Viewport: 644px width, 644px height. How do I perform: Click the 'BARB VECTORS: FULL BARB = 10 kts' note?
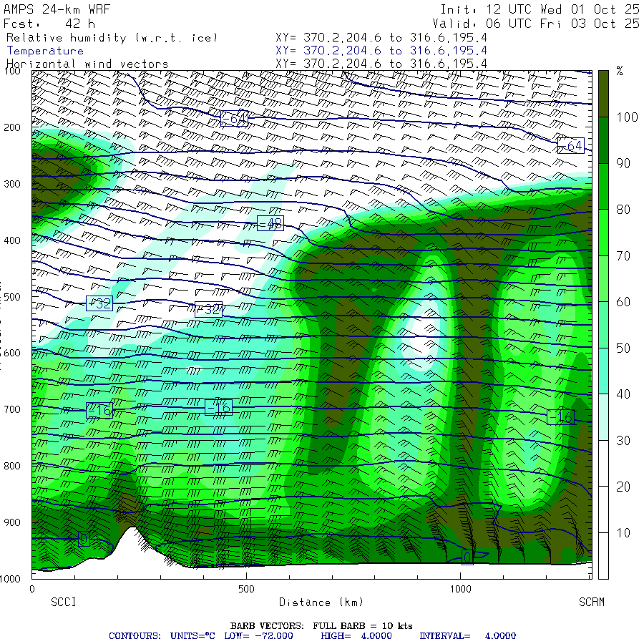[x=321, y=626]
